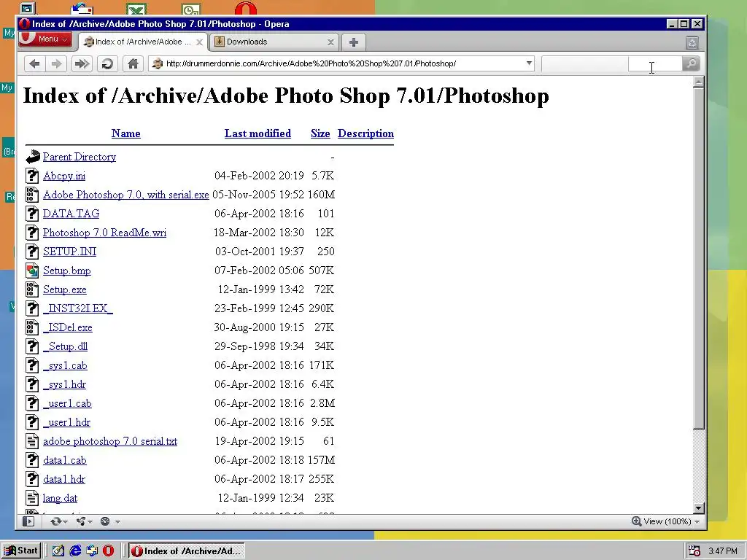The image size is (747, 560).
Task: Click in the URL address field
Action: tap(343, 64)
